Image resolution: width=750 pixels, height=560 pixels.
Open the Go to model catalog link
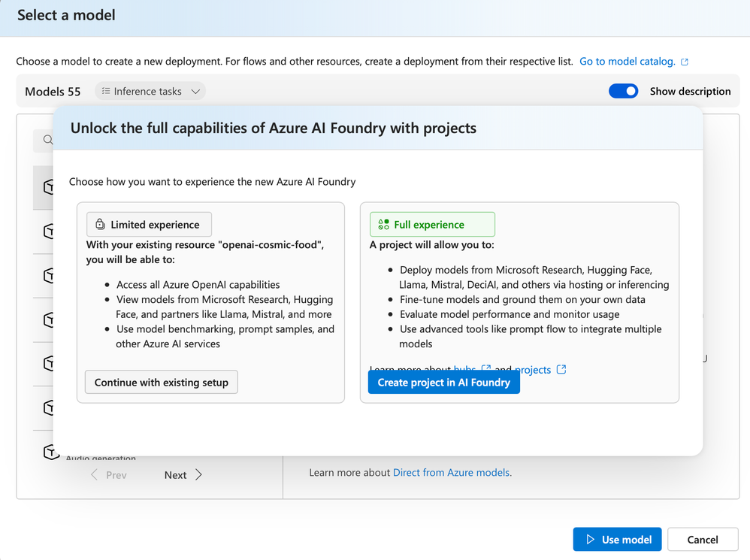point(627,61)
